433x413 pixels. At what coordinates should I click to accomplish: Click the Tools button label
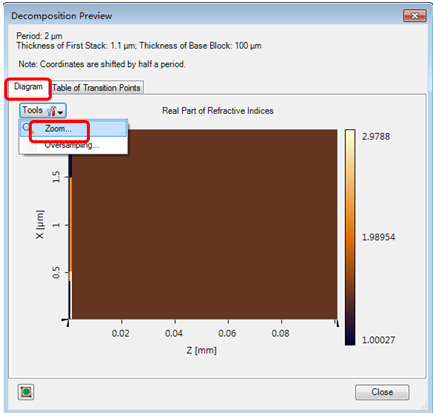click(x=32, y=110)
